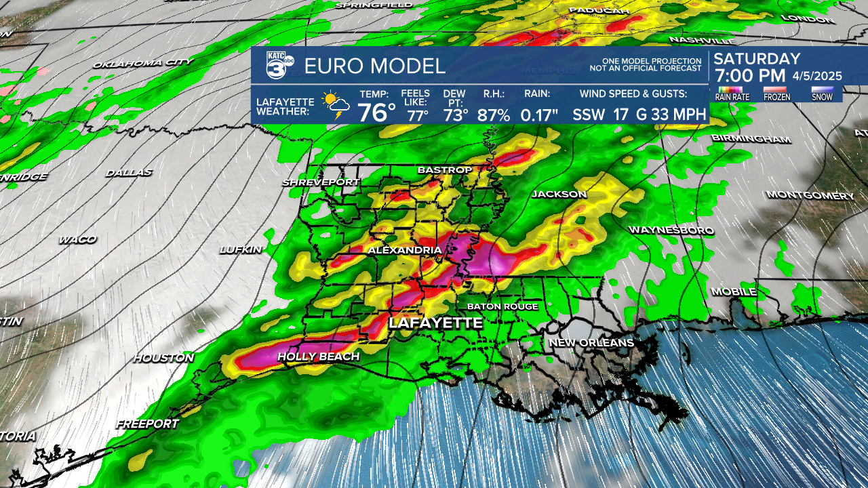The image size is (868, 488).
Task: Click the 'One Model Projection Not An Official Forecast' disclaimer
Action: pyautogui.click(x=646, y=64)
